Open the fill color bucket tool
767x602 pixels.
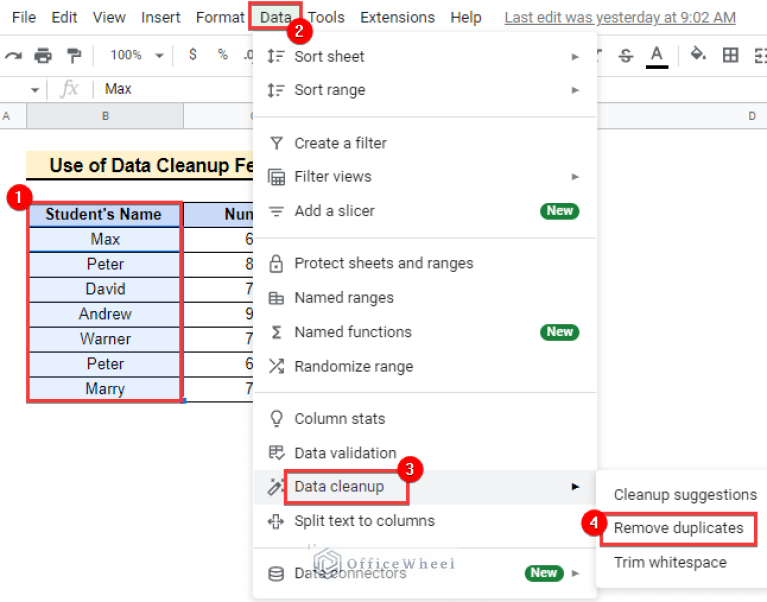[698, 55]
